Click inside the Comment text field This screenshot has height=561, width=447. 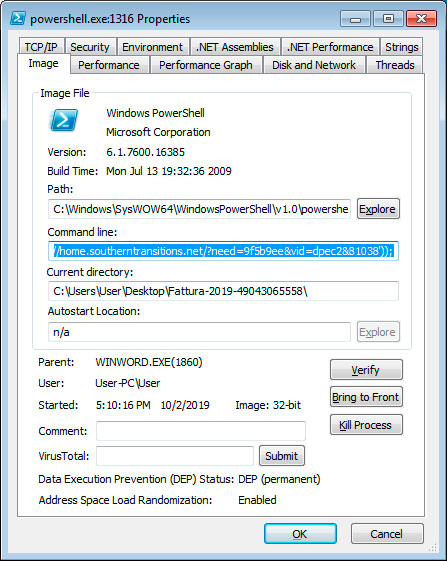[201, 431]
